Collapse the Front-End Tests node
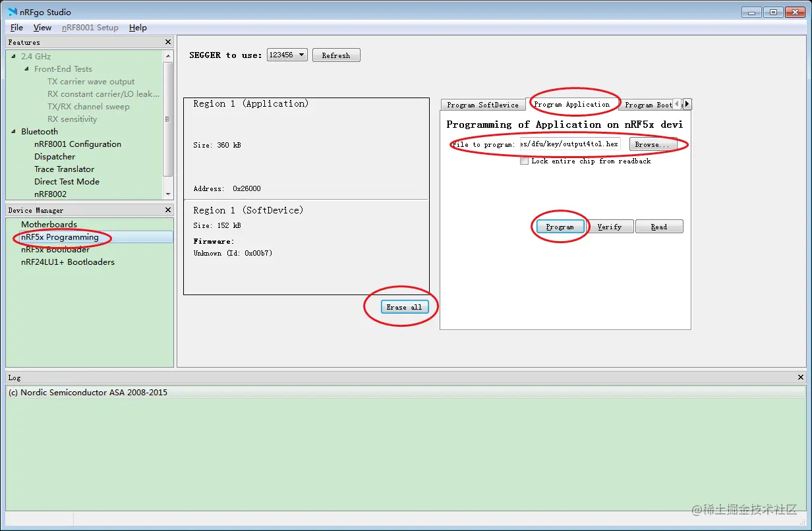 coord(27,69)
